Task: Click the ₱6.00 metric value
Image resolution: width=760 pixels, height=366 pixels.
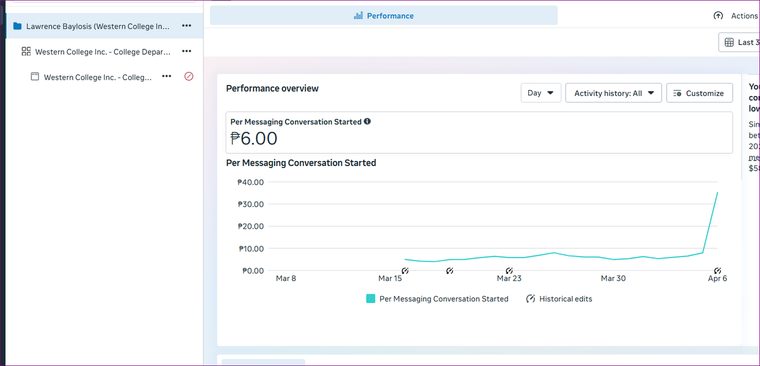Action: click(254, 139)
